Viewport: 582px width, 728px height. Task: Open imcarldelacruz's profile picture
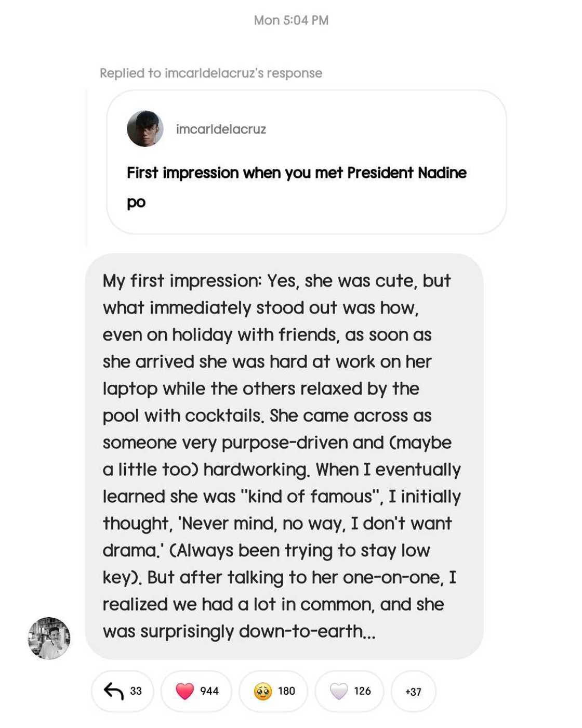point(145,128)
